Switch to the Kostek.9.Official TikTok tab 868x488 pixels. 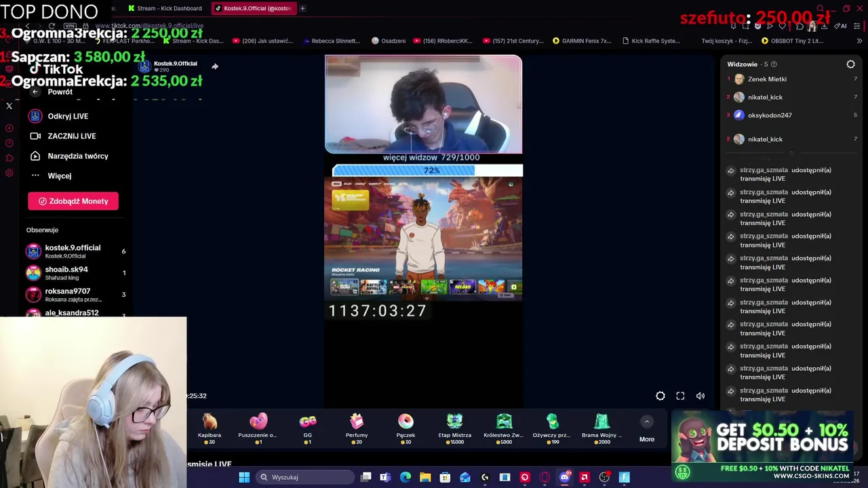[253, 8]
